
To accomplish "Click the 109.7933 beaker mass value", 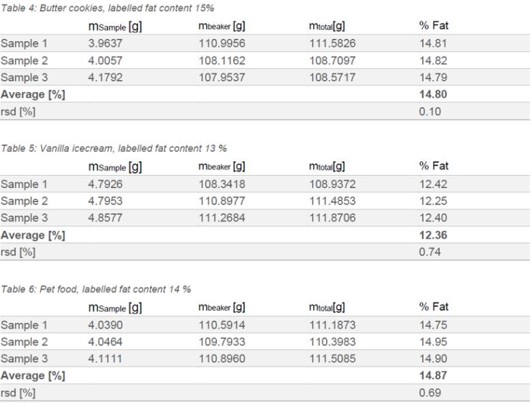I will (222, 342).
